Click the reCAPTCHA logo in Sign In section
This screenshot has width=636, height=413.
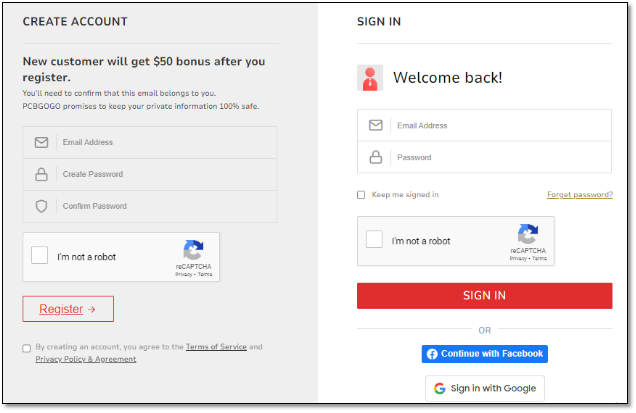coord(528,234)
